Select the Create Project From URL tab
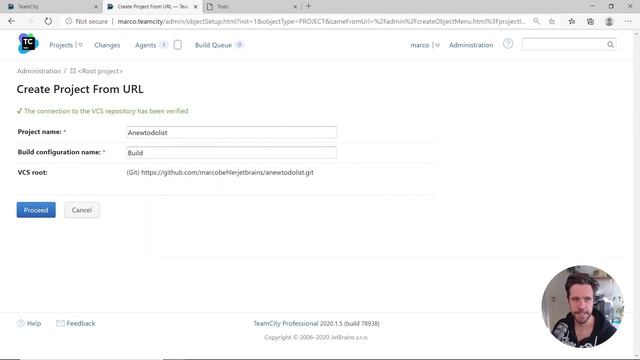The image size is (640, 360). (152, 7)
